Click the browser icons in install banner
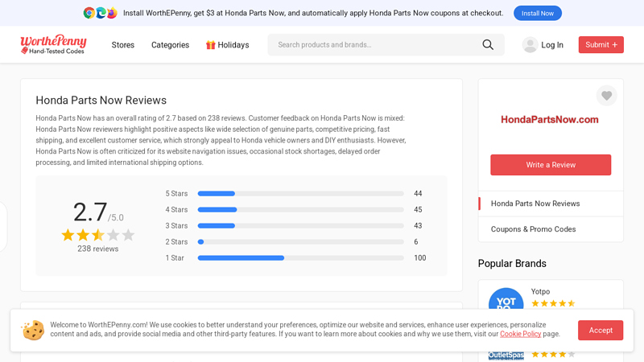644x362 pixels. (100, 13)
